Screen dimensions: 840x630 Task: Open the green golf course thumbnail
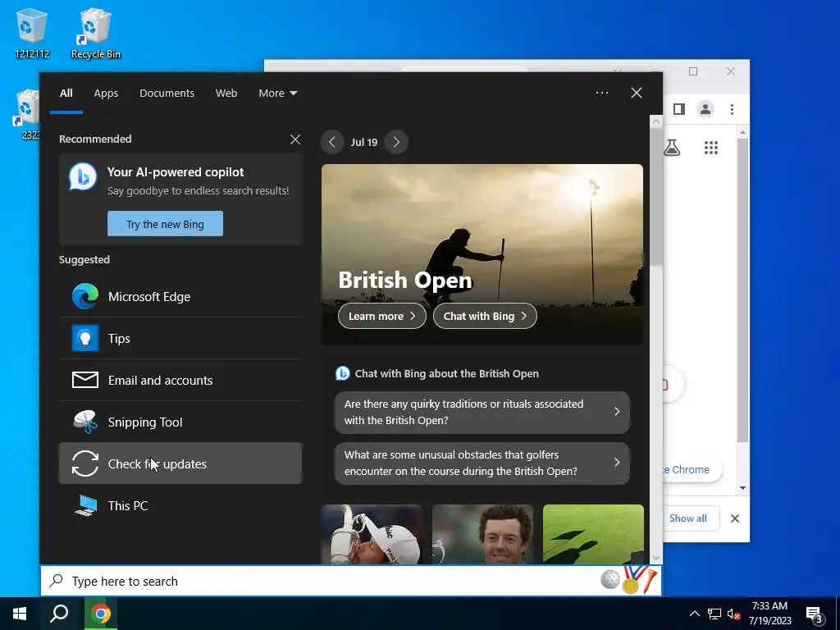tap(593, 534)
